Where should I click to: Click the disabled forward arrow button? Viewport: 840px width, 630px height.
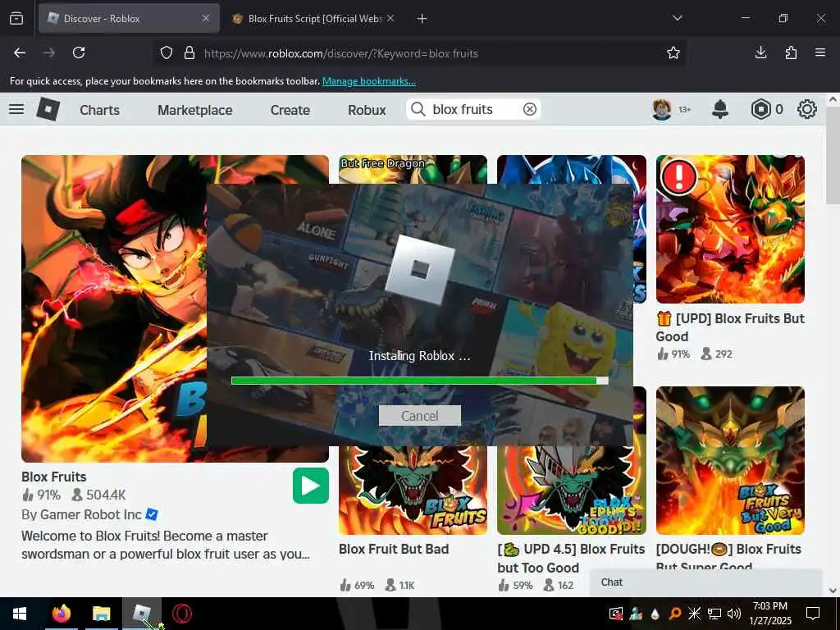(x=48, y=52)
